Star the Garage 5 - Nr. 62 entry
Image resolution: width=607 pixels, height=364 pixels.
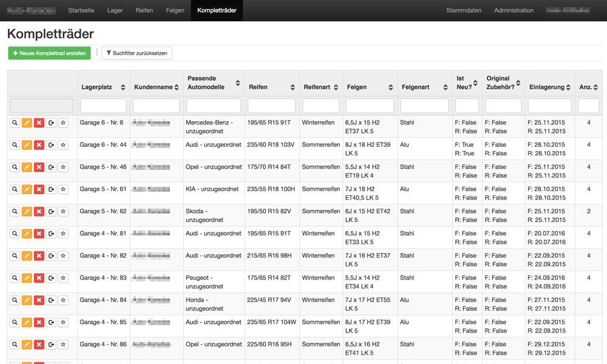point(63,211)
